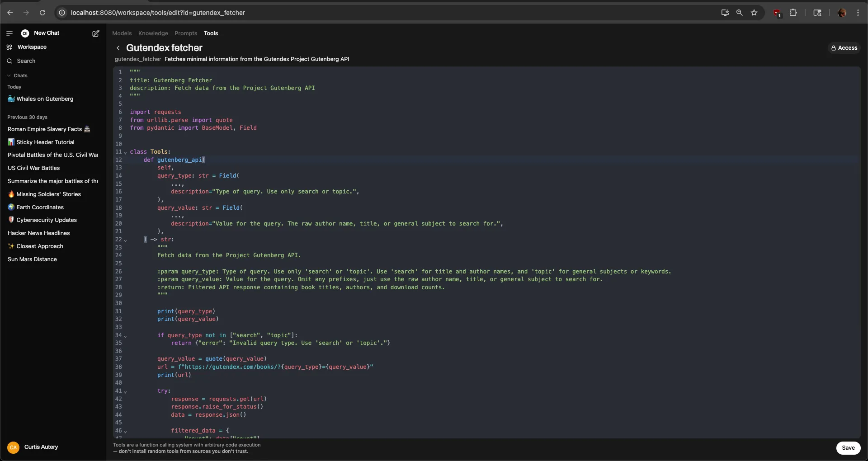Start a new chat with pencil icon
Image resolution: width=868 pixels, height=461 pixels.
(x=96, y=33)
